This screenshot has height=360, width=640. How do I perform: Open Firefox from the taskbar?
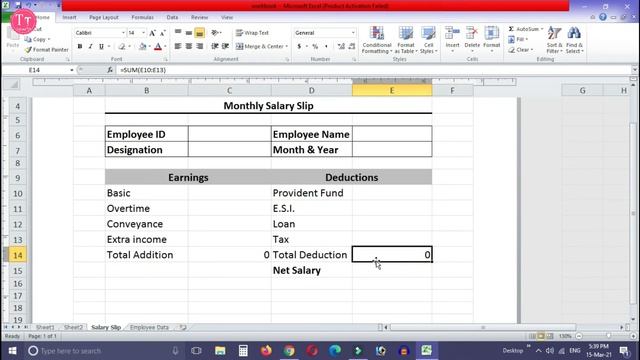[x=266, y=351]
